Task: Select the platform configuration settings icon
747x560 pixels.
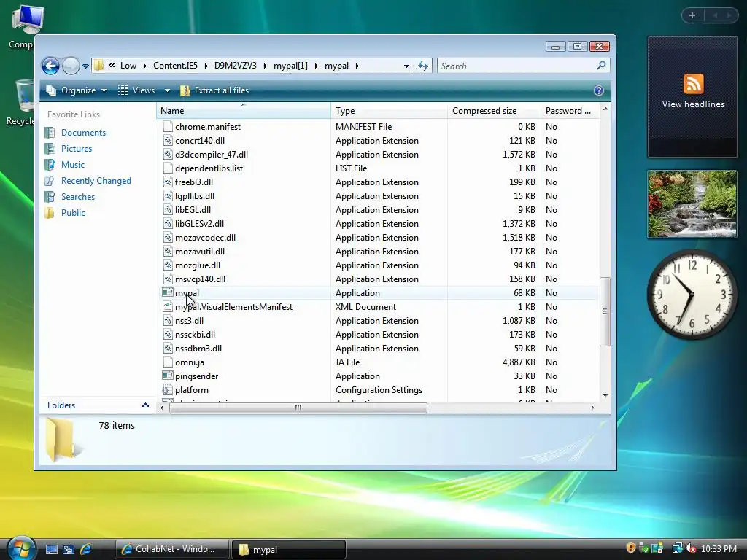Action: (167, 390)
